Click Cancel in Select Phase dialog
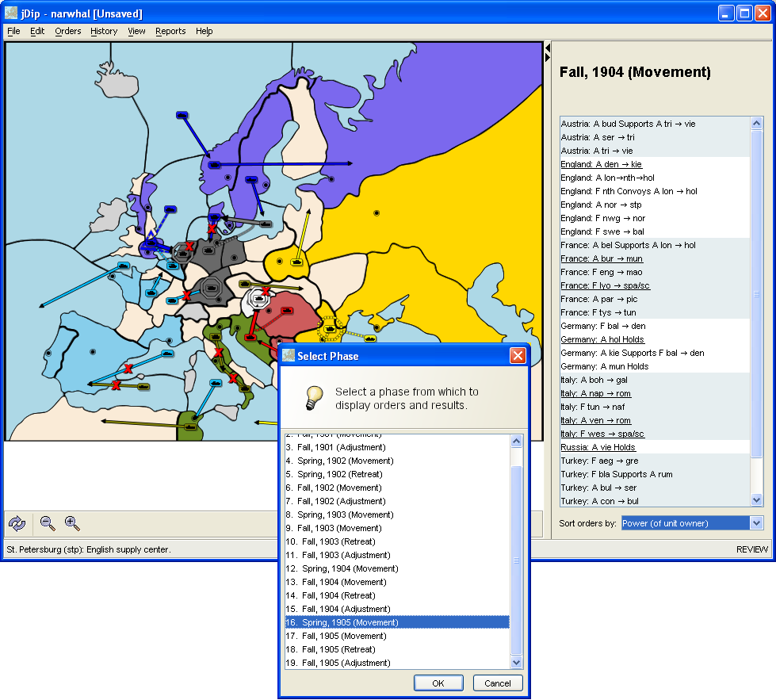The width and height of the screenshot is (776, 700). (x=497, y=683)
